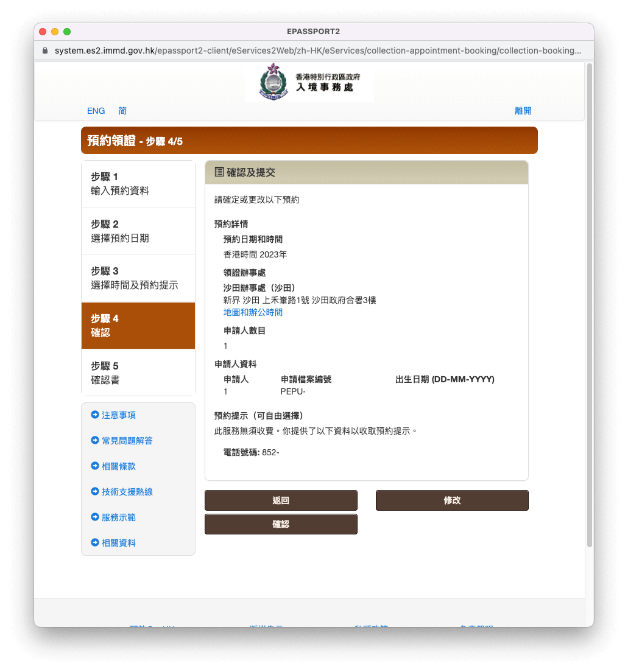Click the 離開 exit link

tap(523, 111)
